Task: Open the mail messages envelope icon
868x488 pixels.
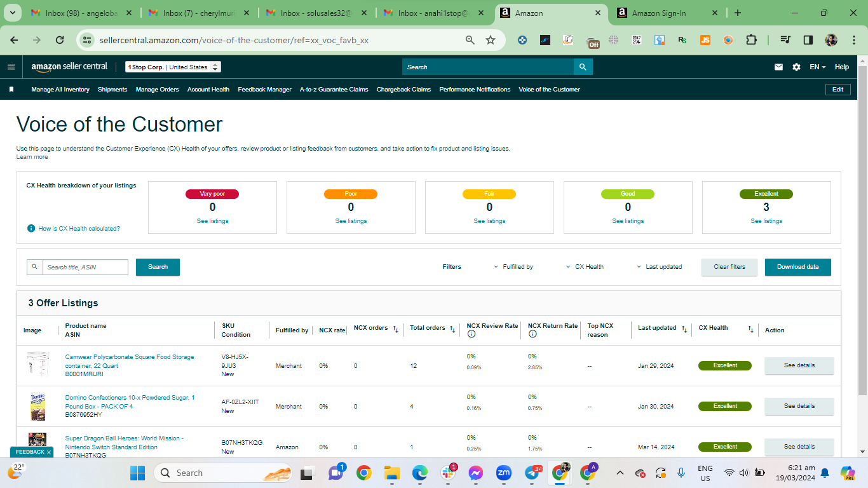Action: tap(778, 67)
